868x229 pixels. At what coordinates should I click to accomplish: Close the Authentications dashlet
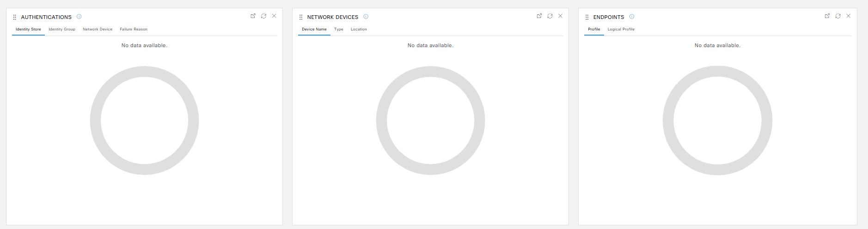274,16
